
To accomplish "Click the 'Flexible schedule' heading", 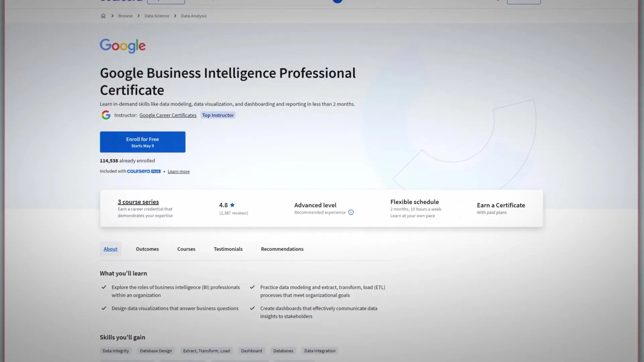I will (415, 202).
